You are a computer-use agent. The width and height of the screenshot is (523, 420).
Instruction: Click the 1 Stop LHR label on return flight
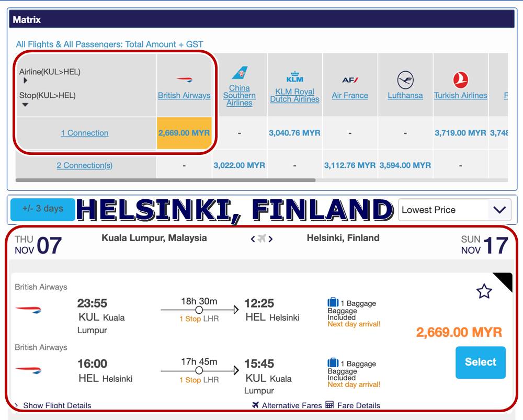pos(199,380)
